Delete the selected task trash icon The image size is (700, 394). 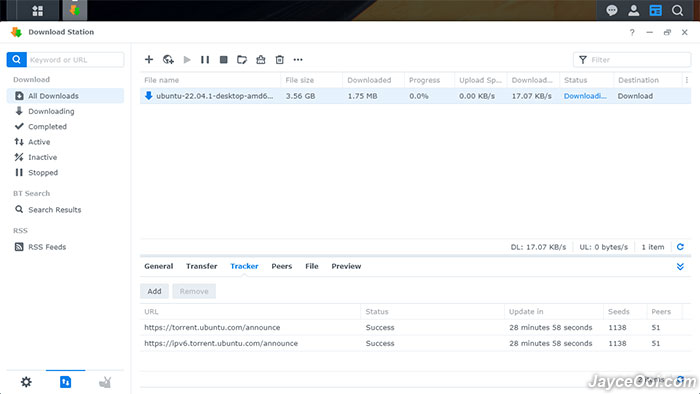click(x=279, y=59)
